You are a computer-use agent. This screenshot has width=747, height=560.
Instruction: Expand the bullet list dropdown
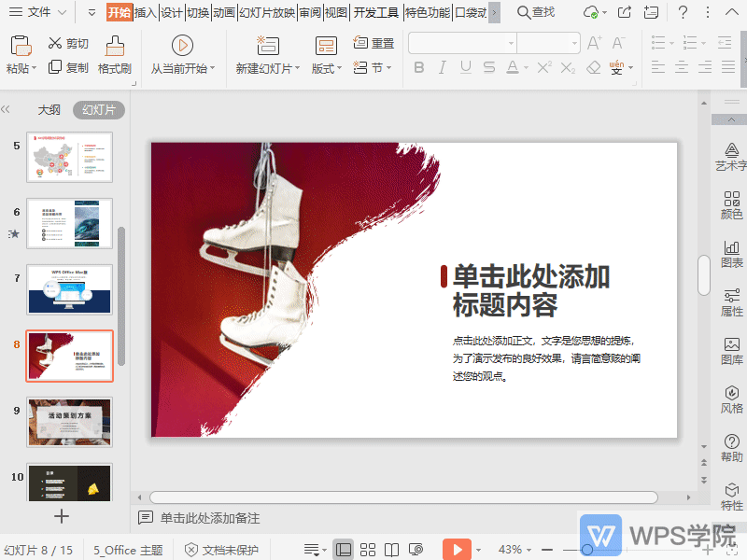671,43
